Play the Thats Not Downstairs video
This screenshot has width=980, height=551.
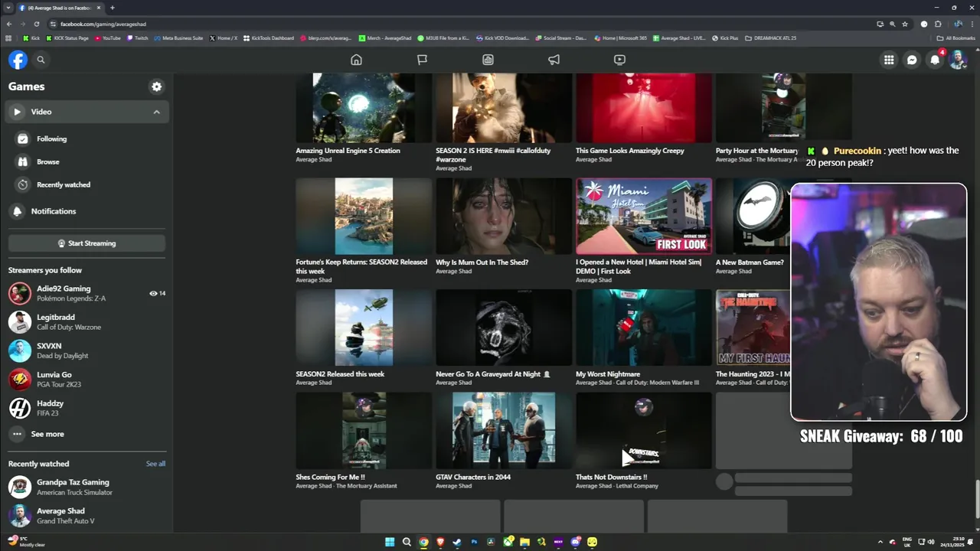[x=644, y=431]
